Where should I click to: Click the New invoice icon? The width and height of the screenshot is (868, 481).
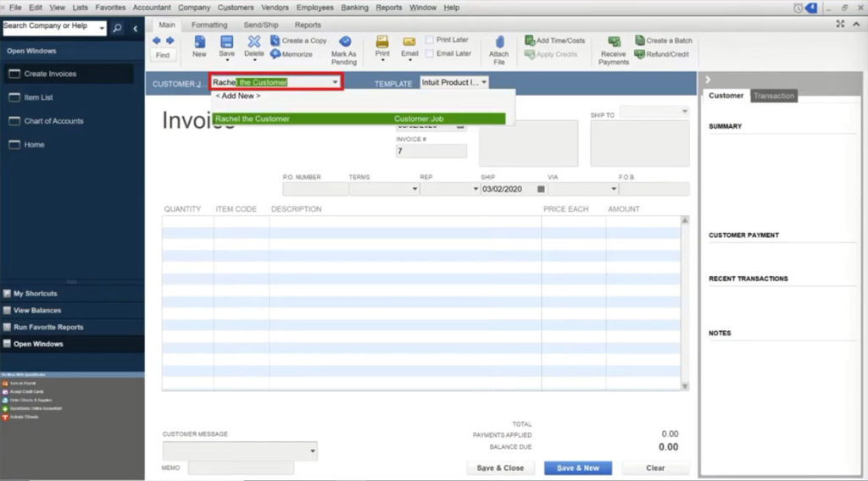click(199, 42)
